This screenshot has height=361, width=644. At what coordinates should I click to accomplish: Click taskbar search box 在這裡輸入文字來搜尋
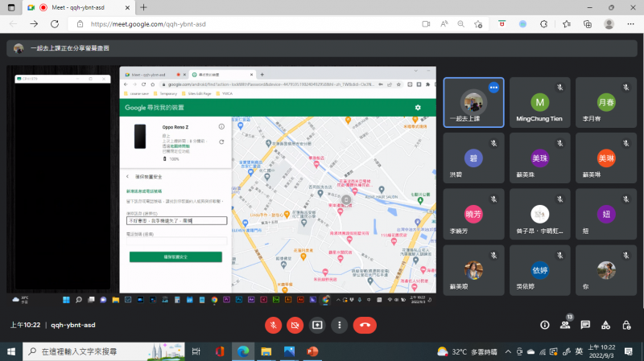tap(104, 351)
